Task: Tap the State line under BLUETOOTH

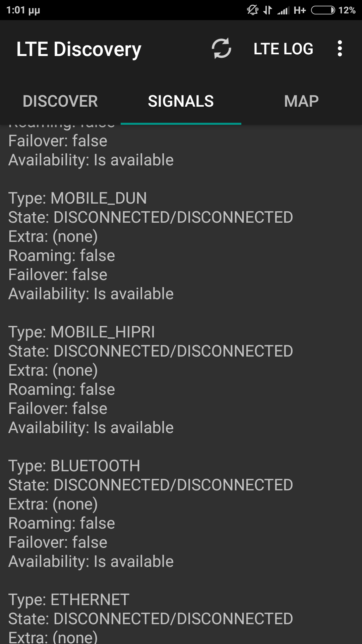Action: (x=150, y=485)
